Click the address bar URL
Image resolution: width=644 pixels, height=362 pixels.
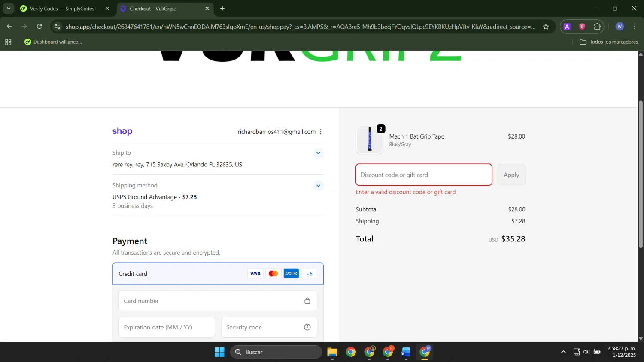tap(301, 27)
